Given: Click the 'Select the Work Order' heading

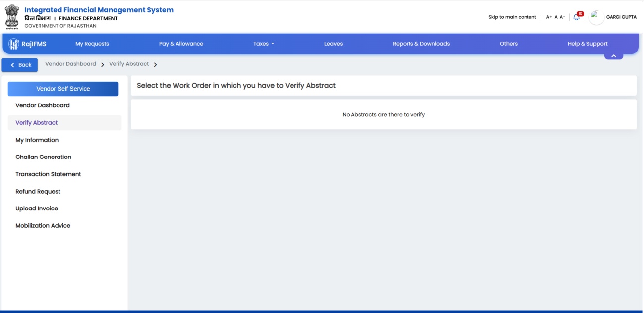Looking at the screenshot, I should pos(236,85).
